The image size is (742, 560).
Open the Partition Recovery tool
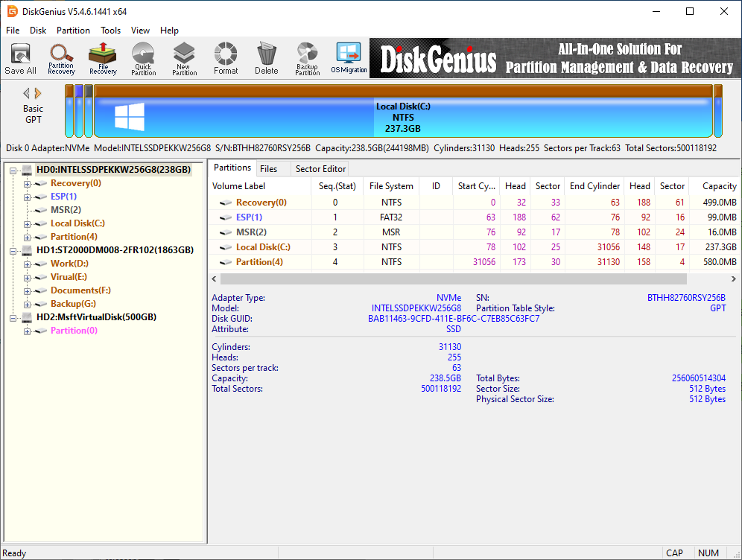click(62, 58)
